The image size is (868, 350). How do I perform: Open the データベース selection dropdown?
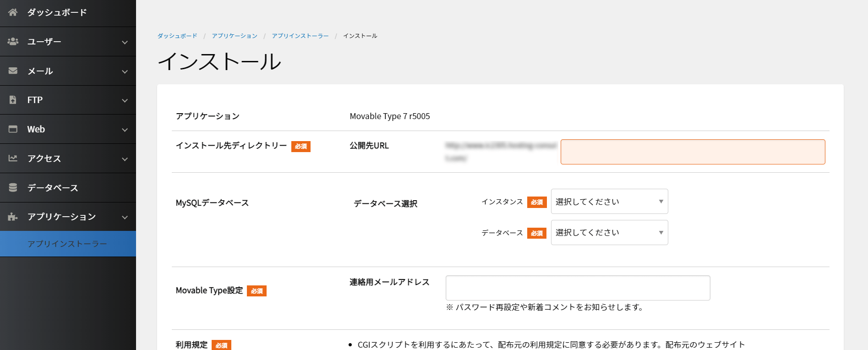pyautogui.click(x=609, y=233)
